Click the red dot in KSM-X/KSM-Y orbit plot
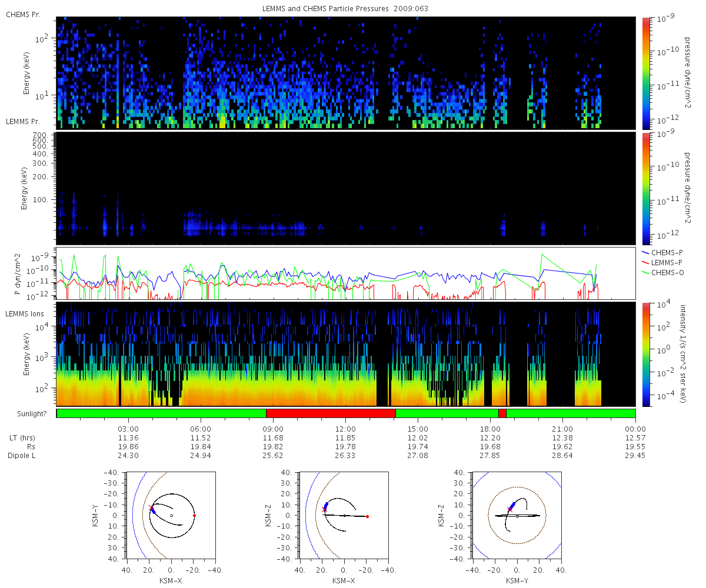 click(194, 516)
